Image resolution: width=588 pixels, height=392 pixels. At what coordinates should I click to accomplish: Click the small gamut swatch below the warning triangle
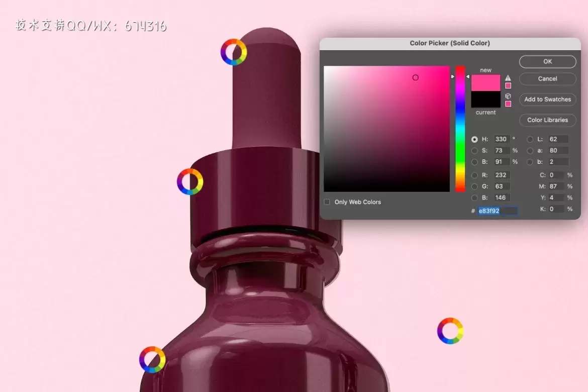[508, 86]
